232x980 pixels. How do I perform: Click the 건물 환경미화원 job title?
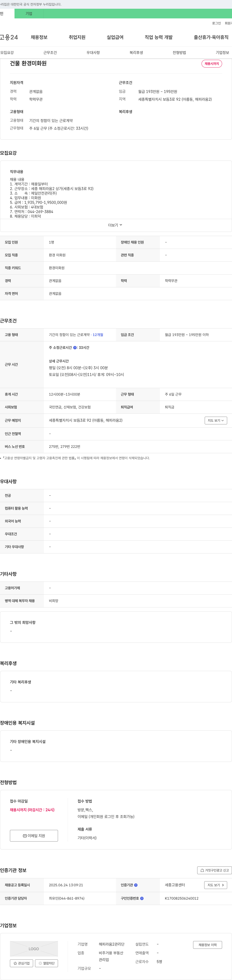pos(28,63)
